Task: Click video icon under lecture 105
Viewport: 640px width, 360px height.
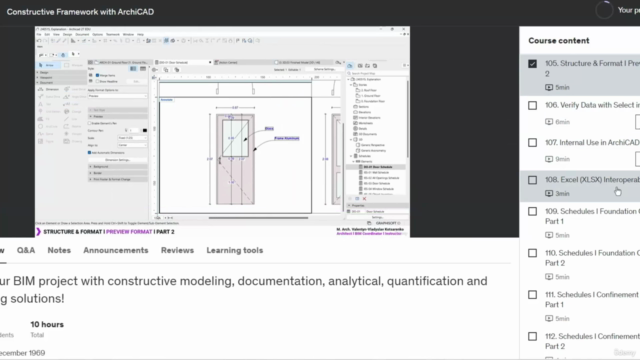Action: [x=549, y=87]
